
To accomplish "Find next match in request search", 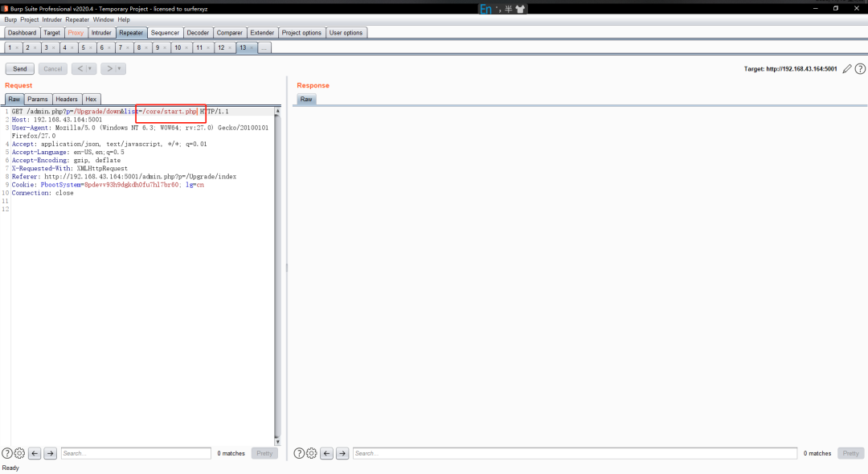I will pos(51,453).
